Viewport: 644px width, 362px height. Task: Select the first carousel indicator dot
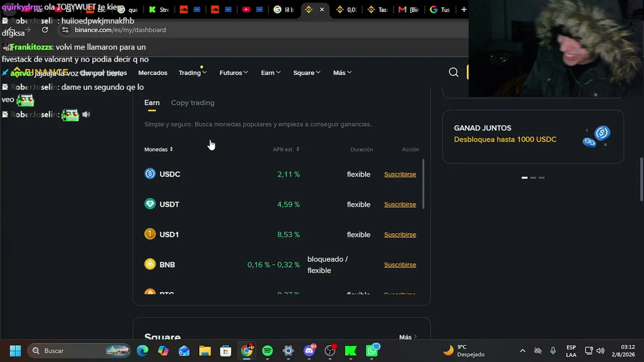[524, 177]
